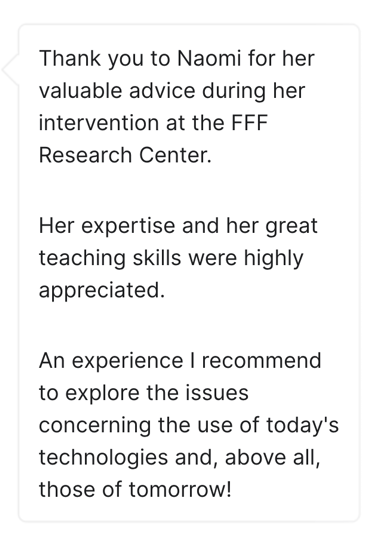
Task: Click the phrase 'above all,'
Action: coord(273,458)
